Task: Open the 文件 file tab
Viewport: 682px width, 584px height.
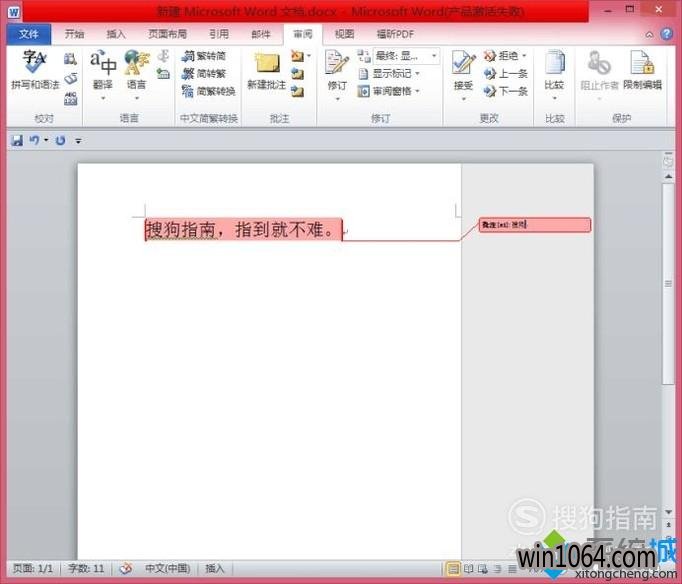Action: click(29, 34)
